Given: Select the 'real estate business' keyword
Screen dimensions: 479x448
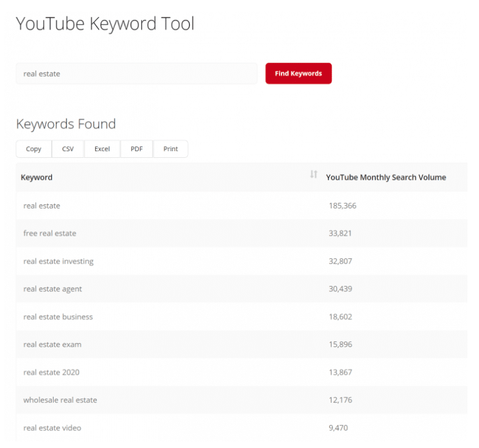Looking at the screenshot, I should pyautogui.click(x=58, y=317).
